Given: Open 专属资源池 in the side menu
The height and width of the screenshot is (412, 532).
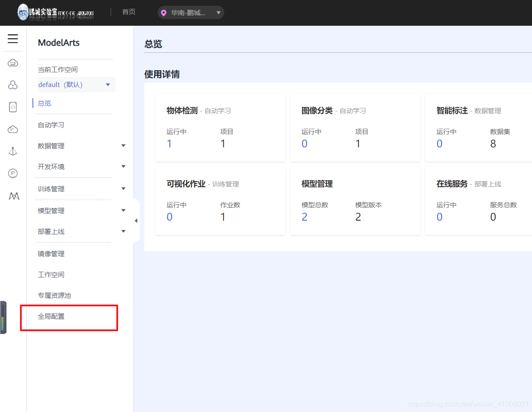Looking at the screenshot, I should (54, 295).
